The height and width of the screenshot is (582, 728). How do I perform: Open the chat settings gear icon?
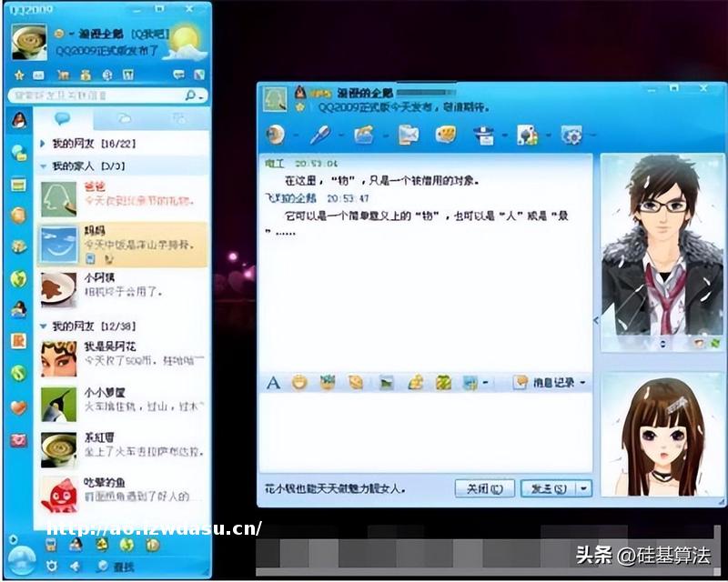point(571,135)
